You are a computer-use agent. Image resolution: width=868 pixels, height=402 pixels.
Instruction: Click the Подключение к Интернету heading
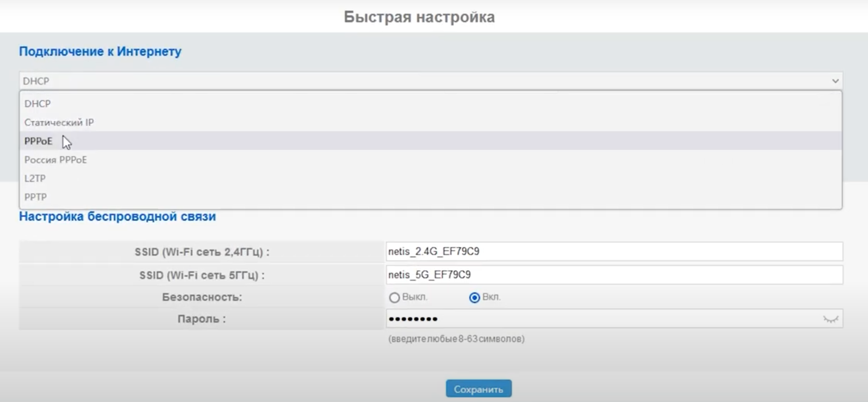point(100,51)
